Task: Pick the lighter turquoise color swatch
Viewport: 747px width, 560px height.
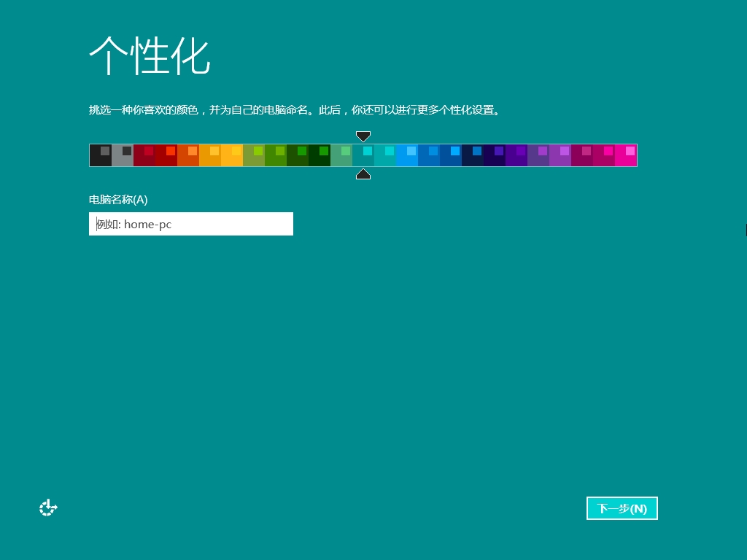Action: [x=385, y=155]
